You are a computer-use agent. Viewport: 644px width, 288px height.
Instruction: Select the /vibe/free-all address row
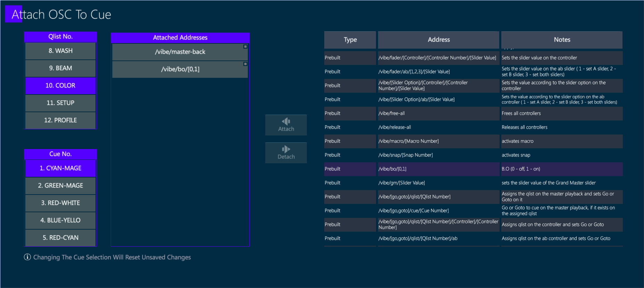click(438, 113)
